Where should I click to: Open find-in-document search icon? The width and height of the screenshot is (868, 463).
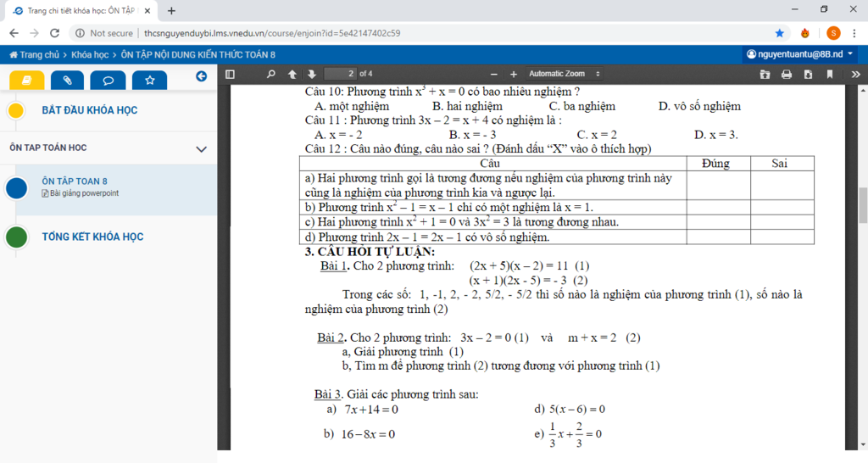270,74
